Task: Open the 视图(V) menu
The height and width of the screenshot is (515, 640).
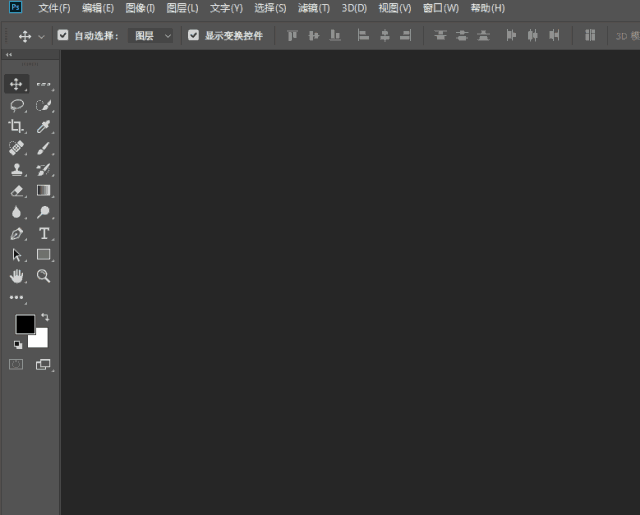Action: coord(395,8)
